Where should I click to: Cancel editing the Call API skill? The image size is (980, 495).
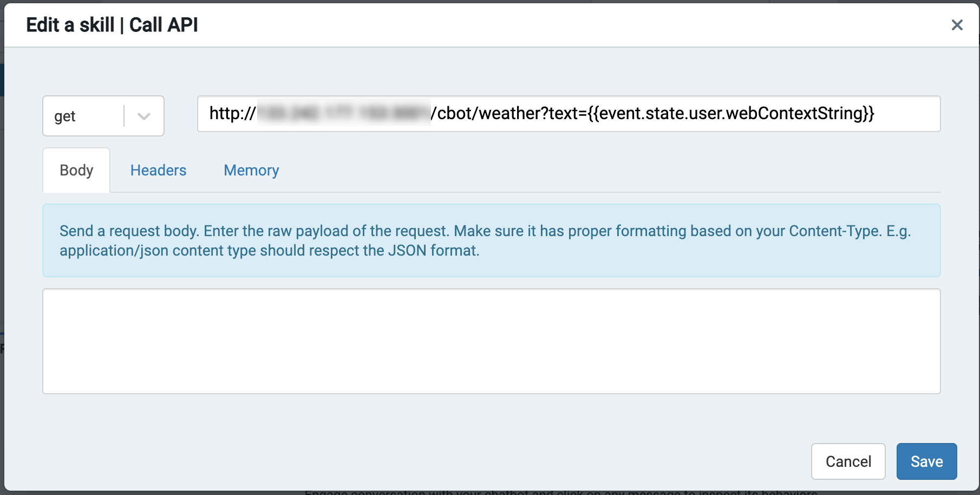pyautogui.click(x=848, y=461)
